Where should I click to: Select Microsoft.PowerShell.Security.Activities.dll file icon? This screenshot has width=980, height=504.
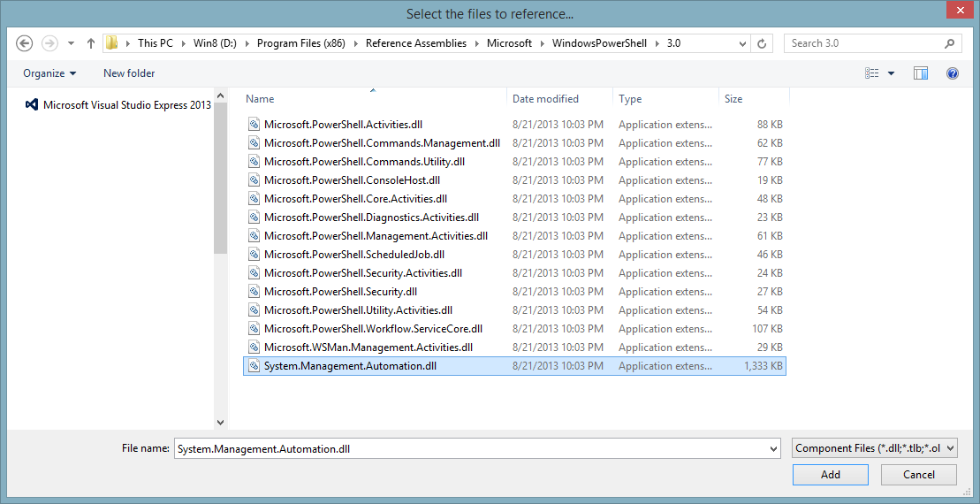(x=254, y=273)
